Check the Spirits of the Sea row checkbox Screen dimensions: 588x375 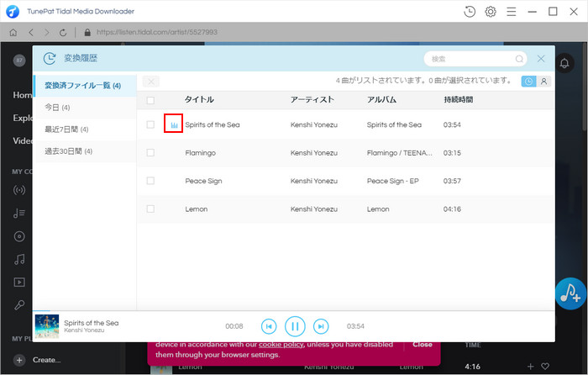150,124
